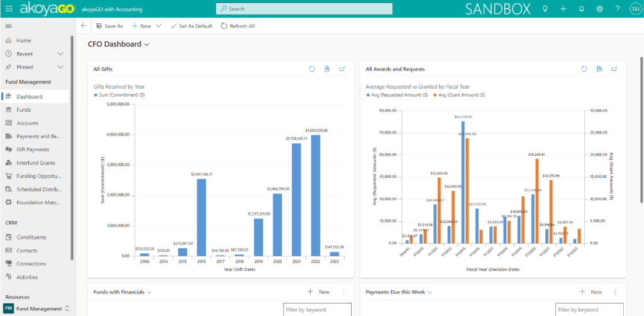644x316 pixels.
Task: Click Payments Due this Week keyword filter field
Action: click(x=589, y=310)
